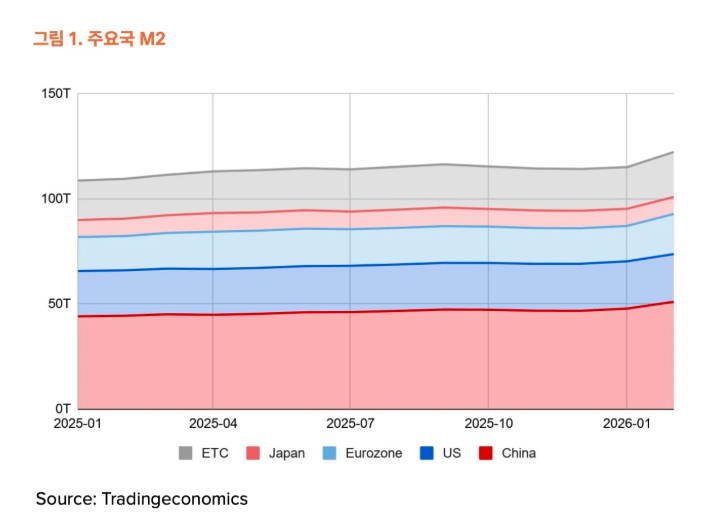The image size is (720, 529).
Task: Click the 2026-01 x-axis label
Action: click(626, 424)
